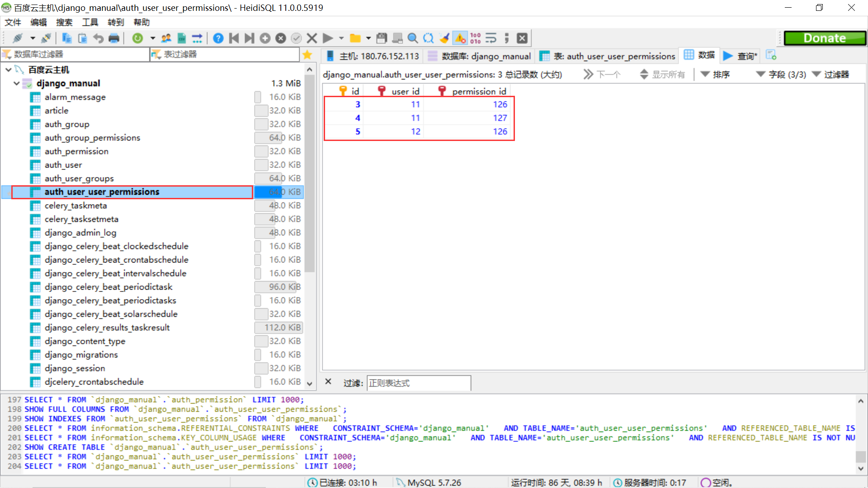Toggle the binary 100/010 display icon
Image resolution: width=868 pixels, height=488 pixels.
[x=476, y=38]
